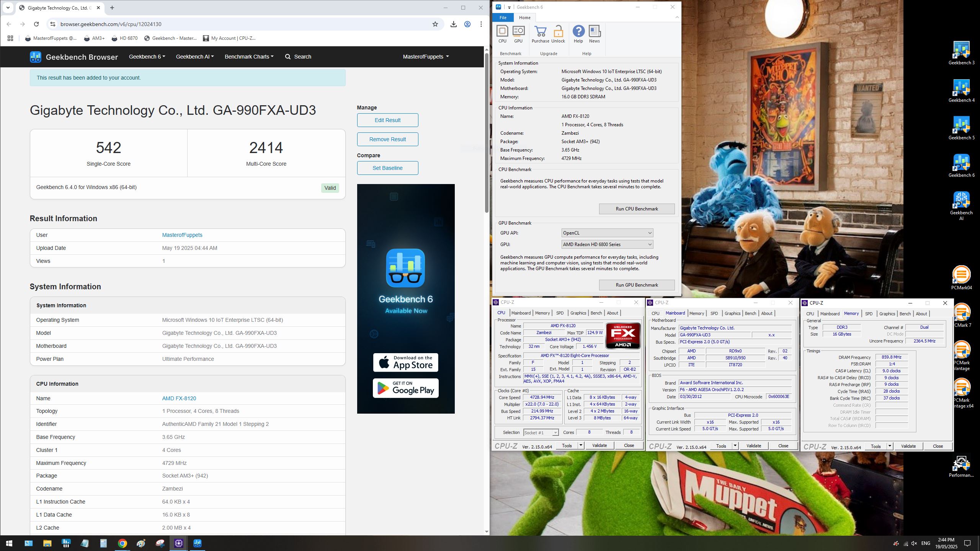The image size is (980, 551).
Task: Expand the Tools arrow in CPU-Z Memory window
Action: coord(890,446)
